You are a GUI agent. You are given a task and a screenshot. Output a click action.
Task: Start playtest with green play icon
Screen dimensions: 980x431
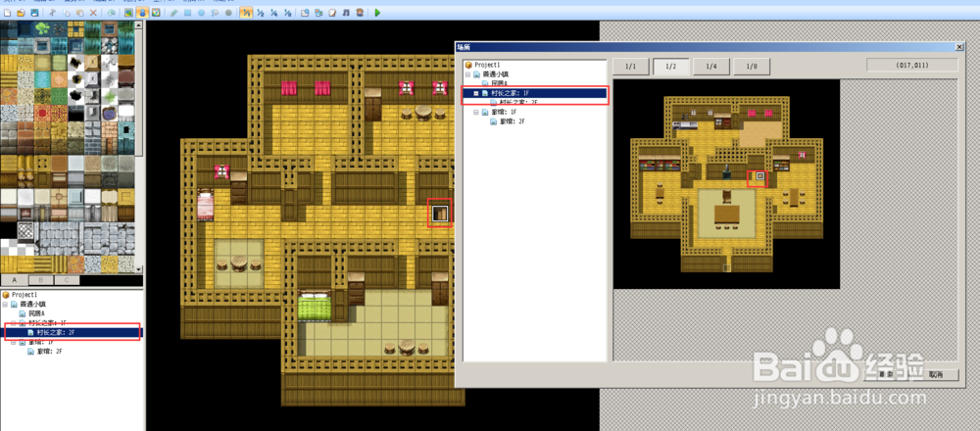pos(377,13)
